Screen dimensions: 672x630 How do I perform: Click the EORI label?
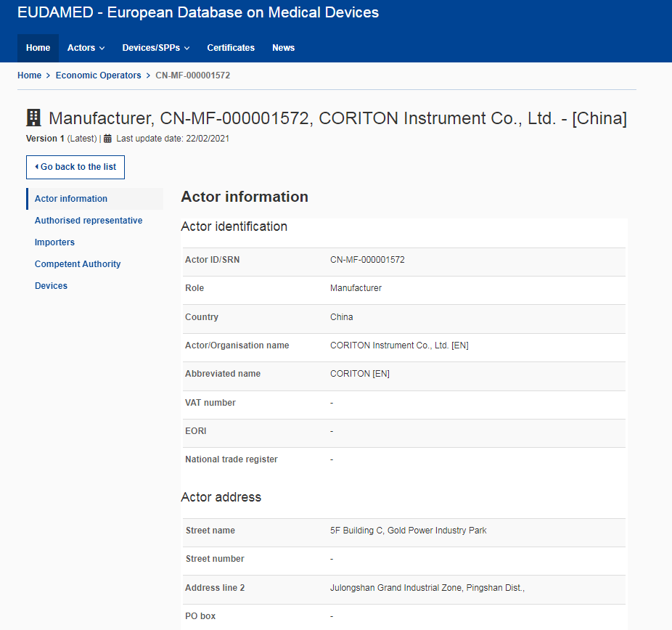[x=195, y=431]
